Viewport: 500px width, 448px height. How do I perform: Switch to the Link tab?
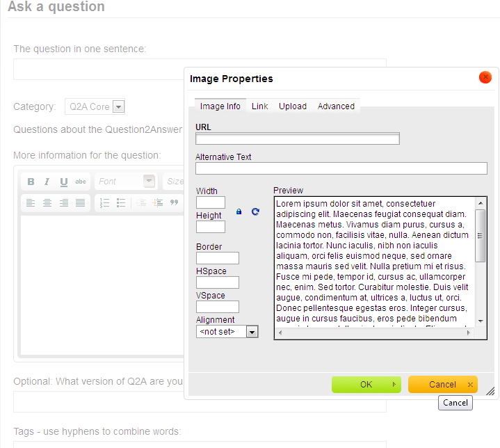[x=260, y=106]
